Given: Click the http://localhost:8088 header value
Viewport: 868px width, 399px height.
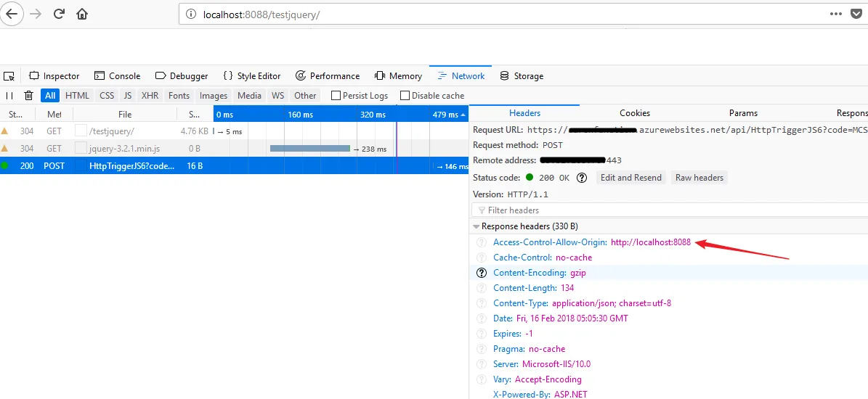Looking at the screenshot, I should (x=651, y=242).
